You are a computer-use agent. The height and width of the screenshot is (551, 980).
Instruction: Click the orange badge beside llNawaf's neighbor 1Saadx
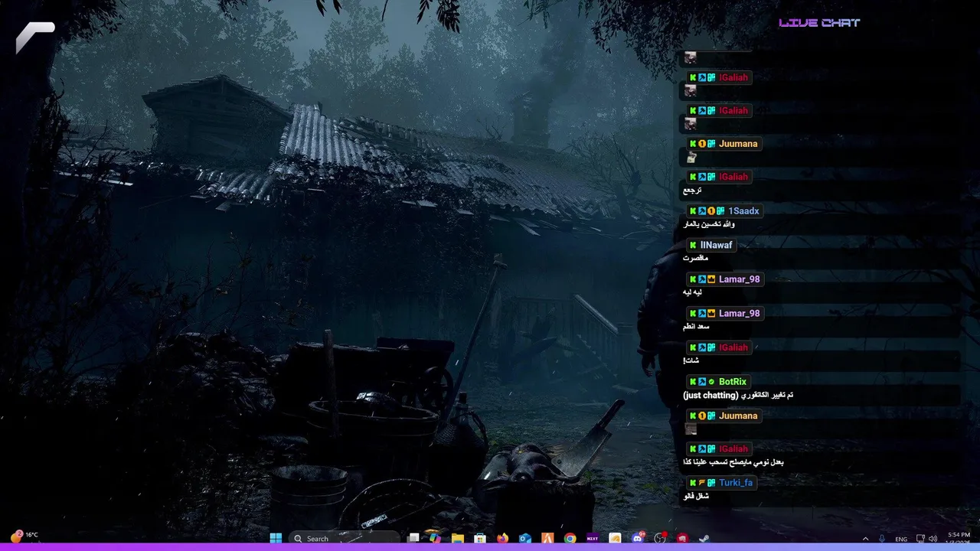711,211
